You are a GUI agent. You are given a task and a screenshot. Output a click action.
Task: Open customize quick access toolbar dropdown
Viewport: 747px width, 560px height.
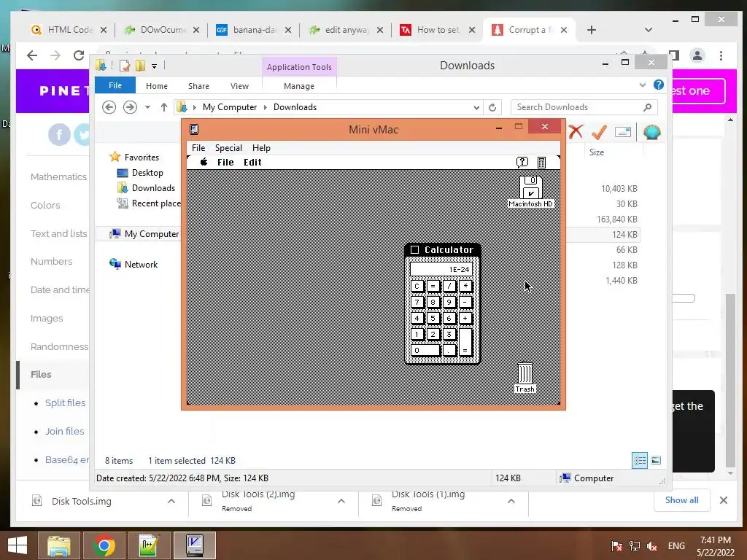point(155,66)
